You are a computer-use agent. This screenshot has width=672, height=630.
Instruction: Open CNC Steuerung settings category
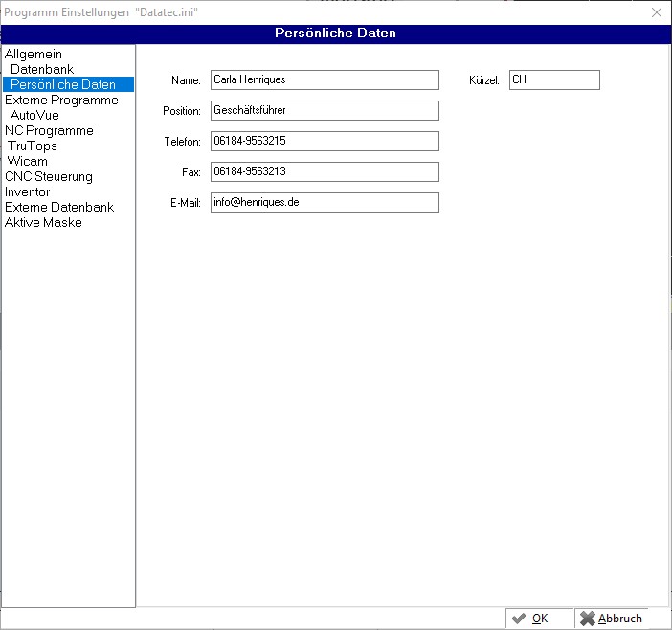[x=49, y=177]
